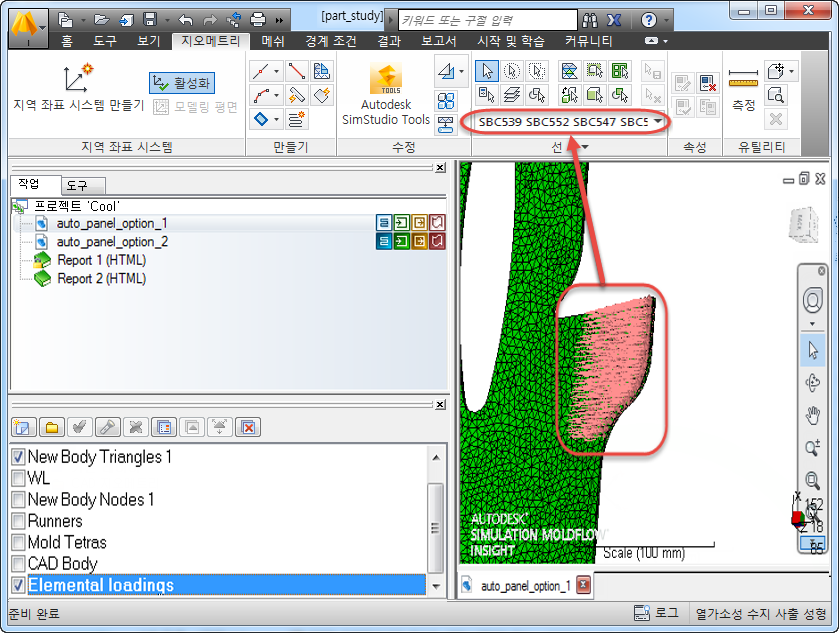Click the 로그 button in status bar
Viewport: 839px width, 633px height.
coord(656,613)
